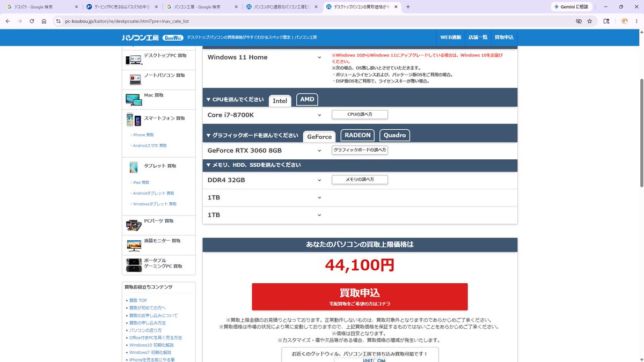The width and height of the screenshot is (644, 362).
Task: Open the Windowsタブレット 買取 link
Action: coord(153,204)
